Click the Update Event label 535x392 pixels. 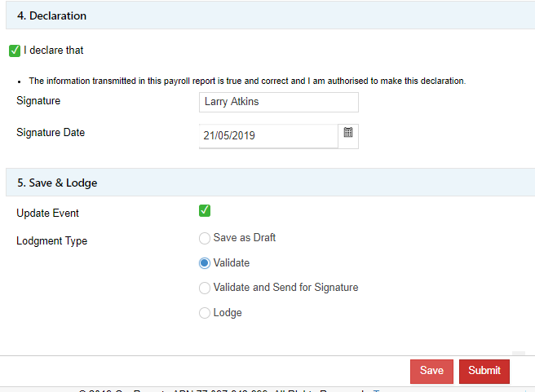point(47,214)
